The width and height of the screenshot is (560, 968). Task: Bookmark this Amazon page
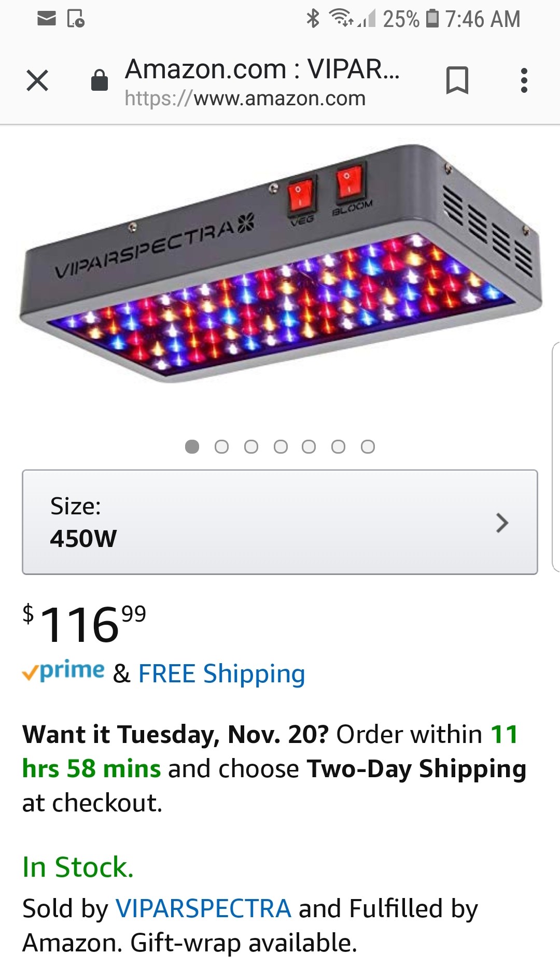coord(457,80)
